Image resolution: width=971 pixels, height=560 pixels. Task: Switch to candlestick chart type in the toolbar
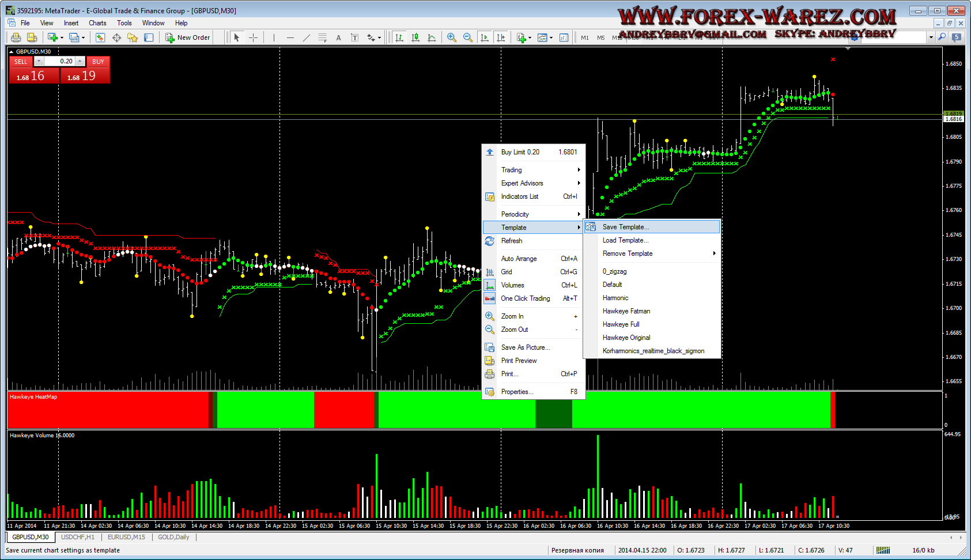[415, 37]
